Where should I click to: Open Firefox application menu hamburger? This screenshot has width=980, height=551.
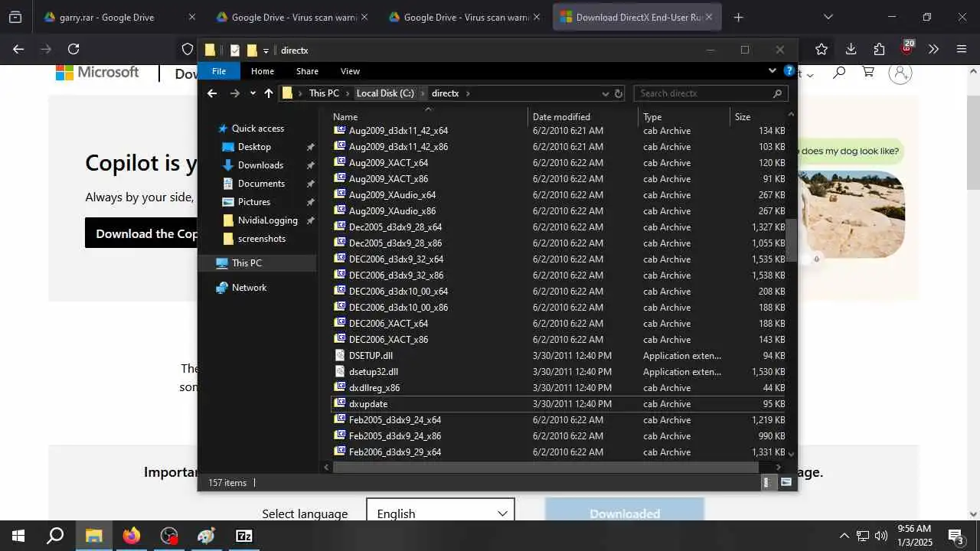tap(962, 49)
